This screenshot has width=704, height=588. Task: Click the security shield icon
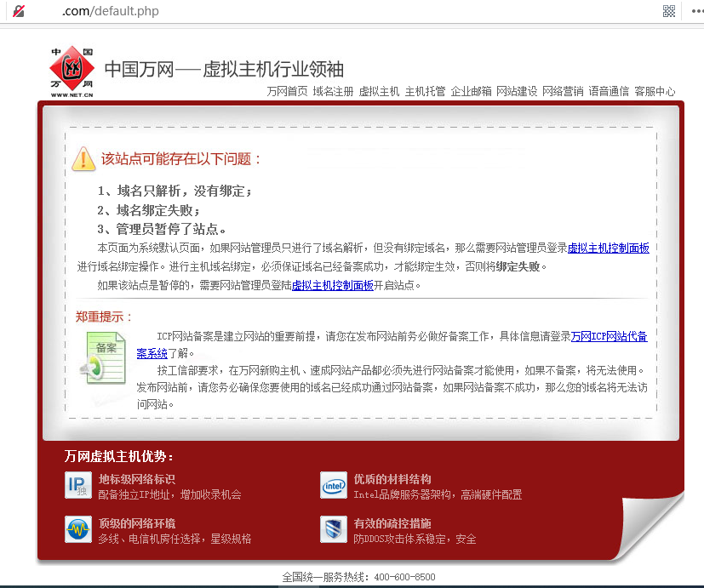[334, 529]
